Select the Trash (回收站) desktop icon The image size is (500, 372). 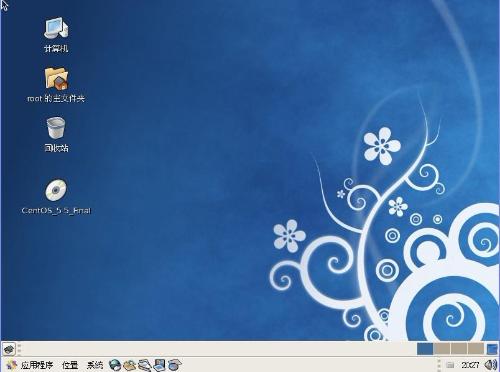56,127
